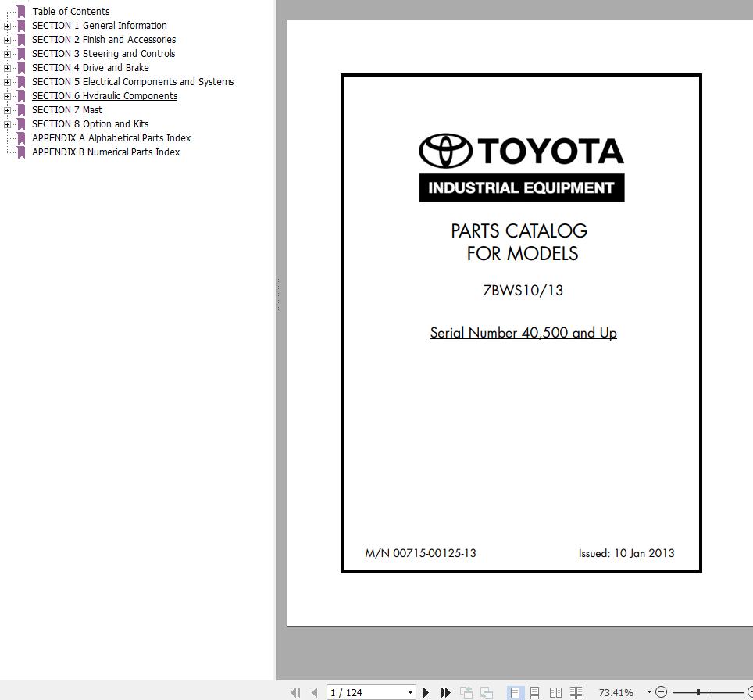The image size is (753, 700).
Task: Click Serial Number 40,500 and Up text
Action: coord(523,333)
